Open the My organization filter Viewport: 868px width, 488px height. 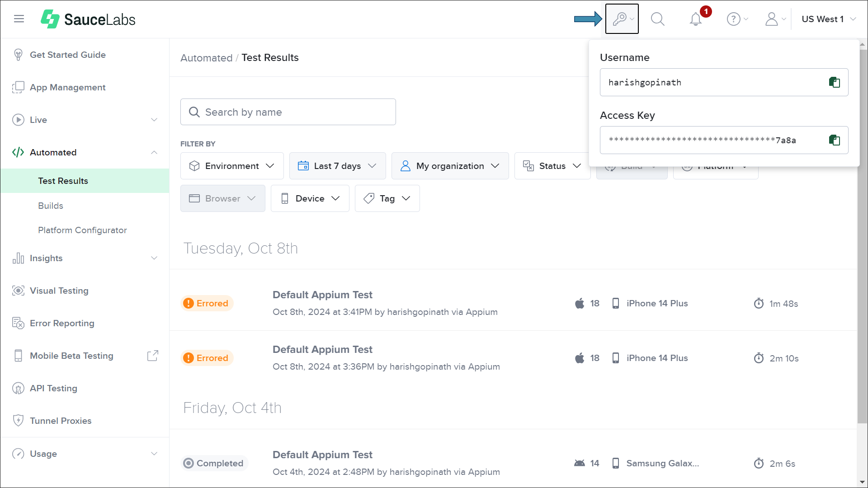click(450, 166)
